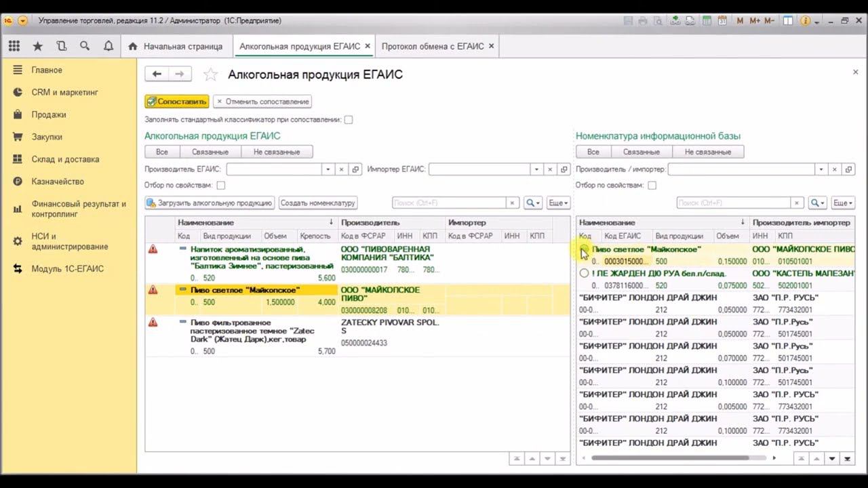
Task: Open the sections grid menu icon
Action: (x=14, y=46)
